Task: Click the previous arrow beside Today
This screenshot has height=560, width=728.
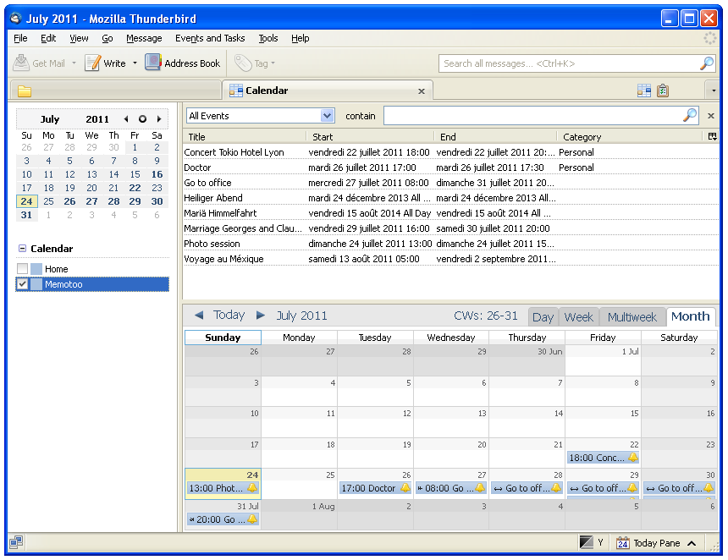Action: 199,315
